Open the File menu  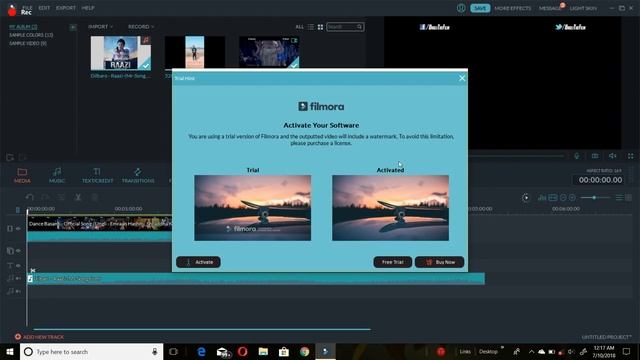(27, 8)
